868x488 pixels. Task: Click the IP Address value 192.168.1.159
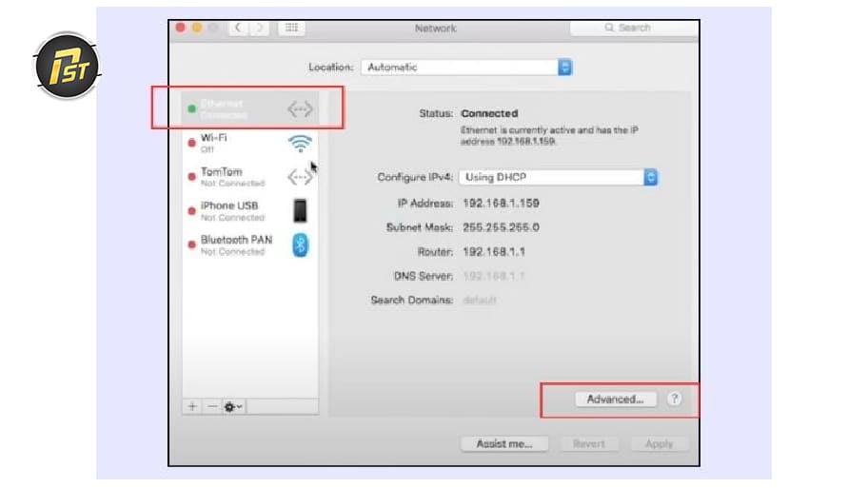coord(501,203)
